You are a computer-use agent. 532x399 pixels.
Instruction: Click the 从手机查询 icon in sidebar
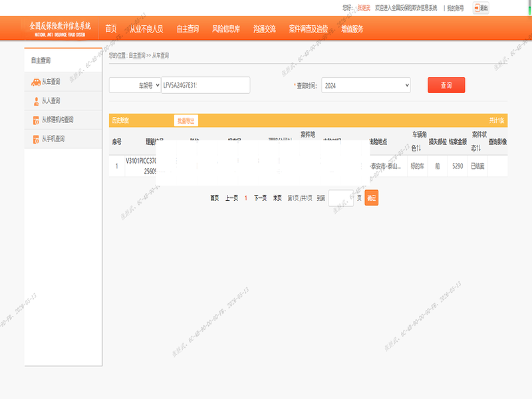tap(36, 139)
